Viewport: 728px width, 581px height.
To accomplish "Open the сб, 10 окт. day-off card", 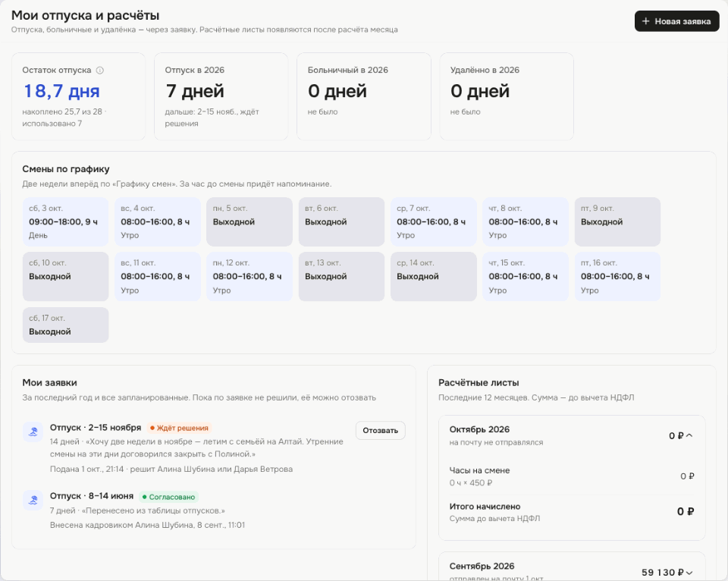I will pos(65,276).
